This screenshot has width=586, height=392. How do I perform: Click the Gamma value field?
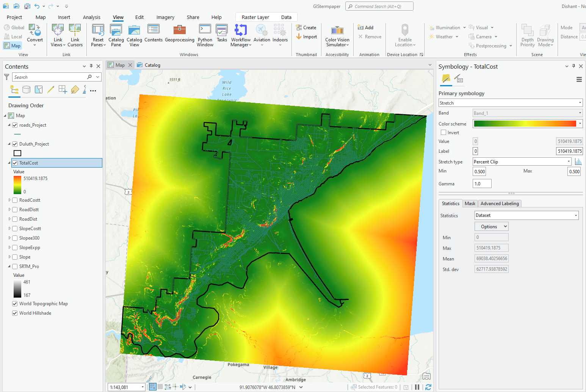[482, 184]
